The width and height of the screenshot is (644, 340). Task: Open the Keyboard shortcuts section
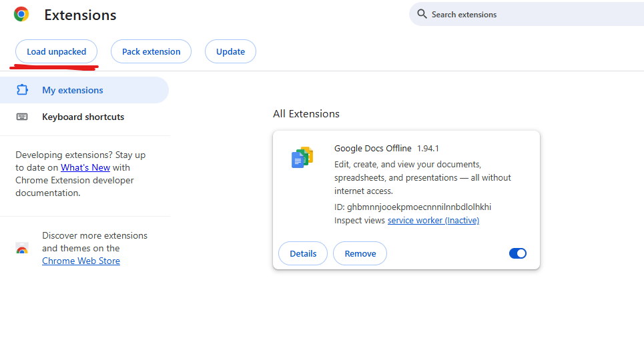click(x=85, y=117)
